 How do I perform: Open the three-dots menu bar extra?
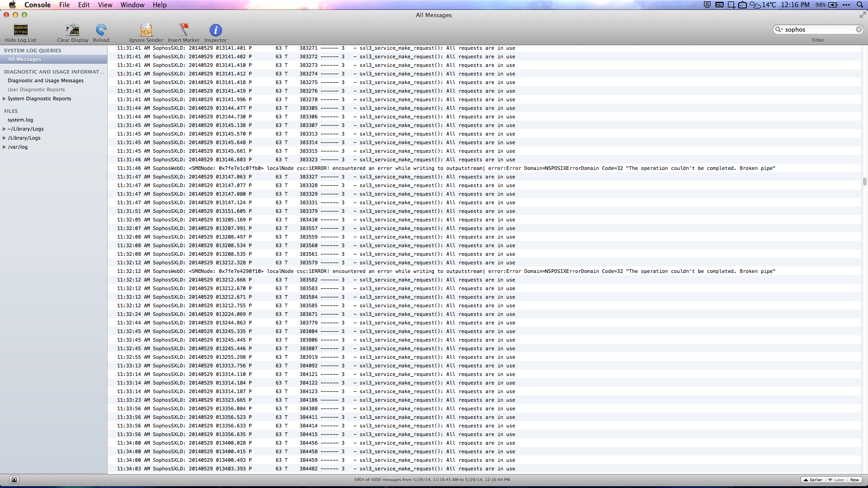pyautogui.click(x=846, y=5)
